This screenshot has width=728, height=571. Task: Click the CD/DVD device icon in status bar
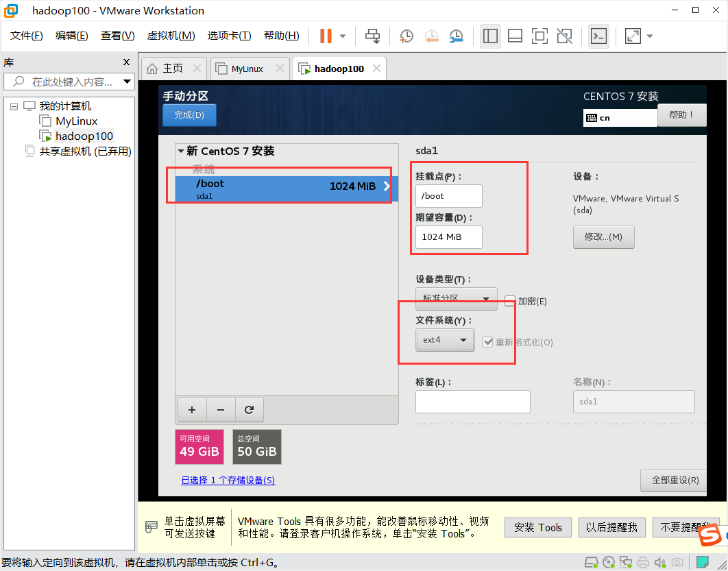[x=609, y=562]
